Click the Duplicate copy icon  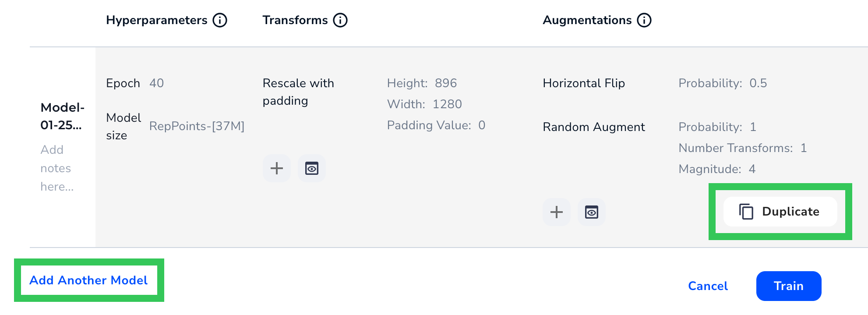[746, 212]
